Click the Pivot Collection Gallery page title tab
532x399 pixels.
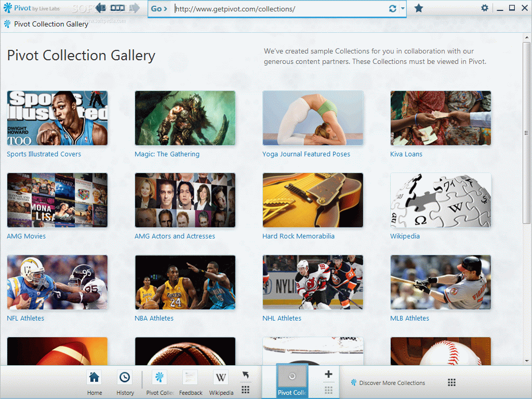tap(46, 24)
